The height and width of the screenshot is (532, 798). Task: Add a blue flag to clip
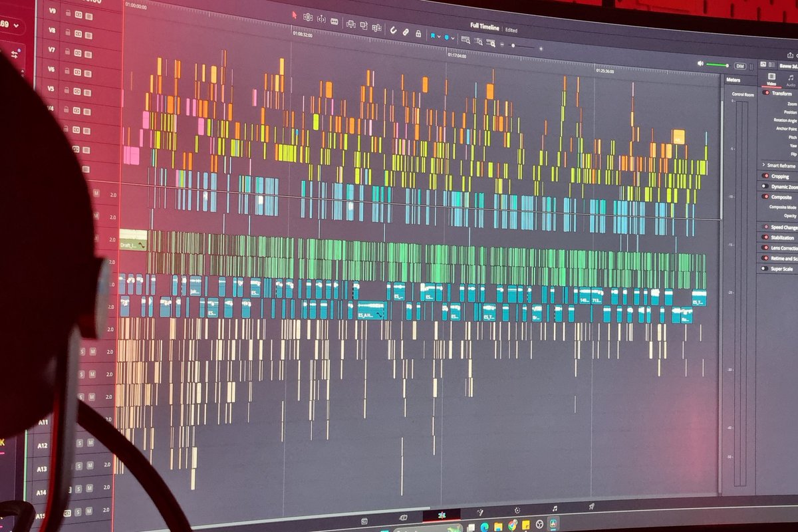pyautogui.click(x=433, y=35)
